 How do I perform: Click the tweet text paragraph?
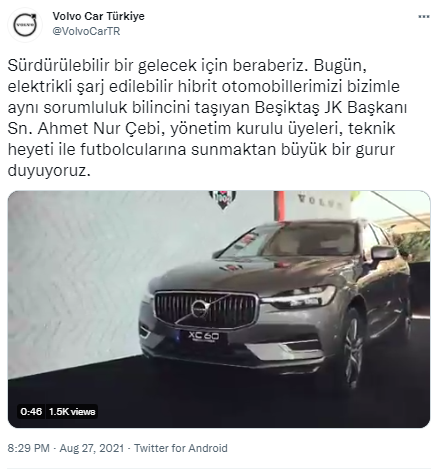207,118
